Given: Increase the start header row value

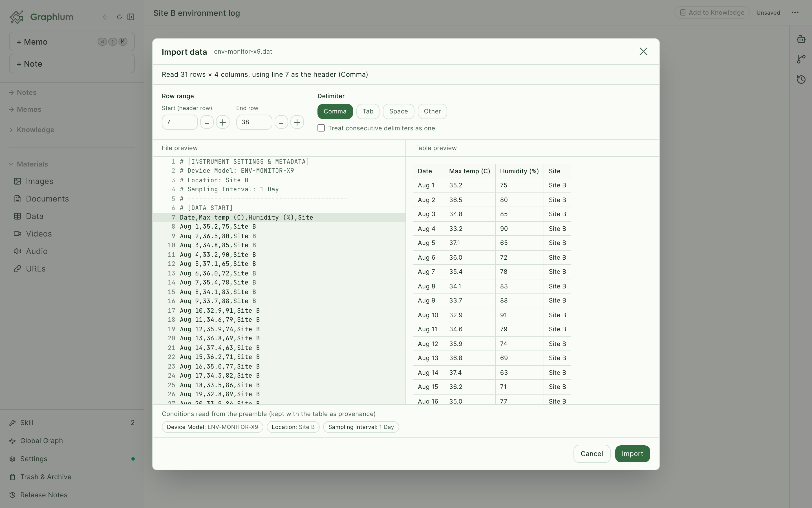Looking at the screenshot, I should pyautogui.click(x=223, y=122).
